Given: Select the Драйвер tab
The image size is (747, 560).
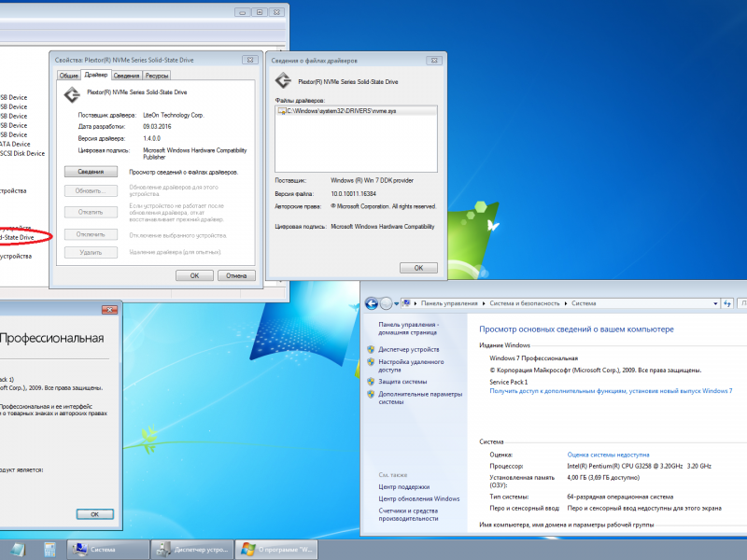Looking at the screenshot, I should pos(96,75).
